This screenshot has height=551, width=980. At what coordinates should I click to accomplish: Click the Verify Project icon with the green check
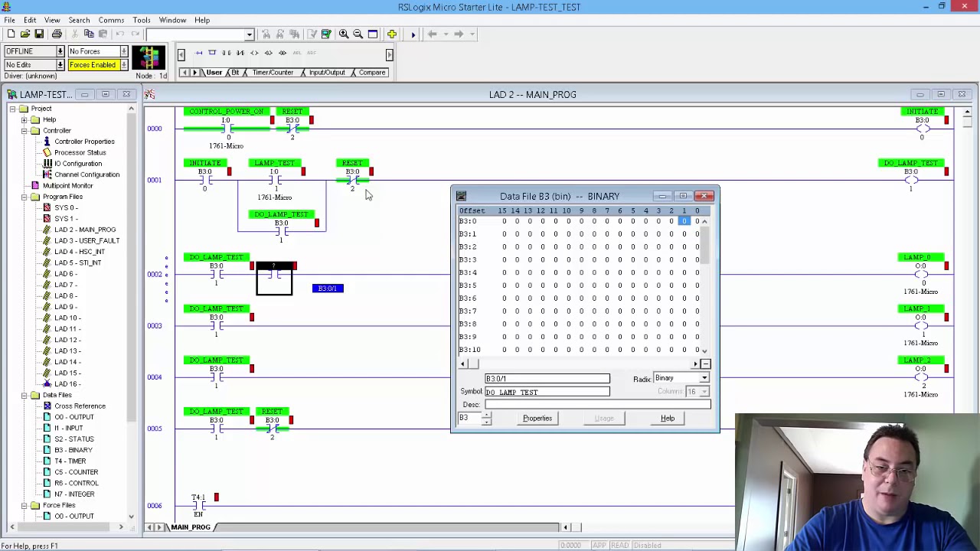[326, 34]
